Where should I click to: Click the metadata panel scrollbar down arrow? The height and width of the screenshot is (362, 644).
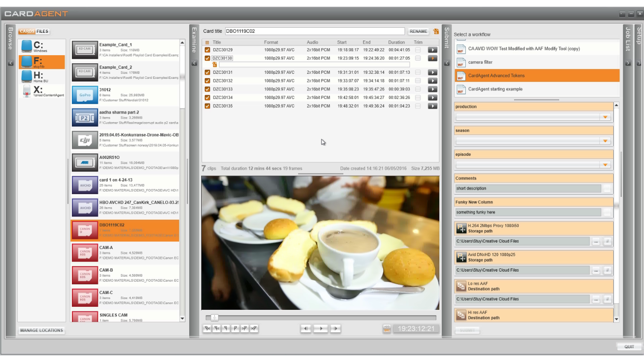tap(617, 319)
